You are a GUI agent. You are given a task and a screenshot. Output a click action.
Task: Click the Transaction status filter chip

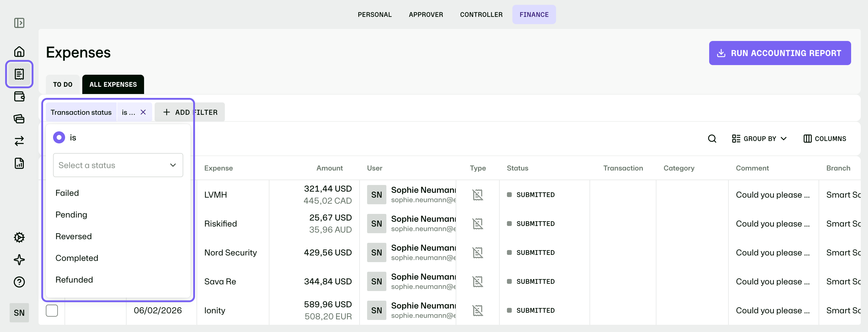(x=81, y=112)
